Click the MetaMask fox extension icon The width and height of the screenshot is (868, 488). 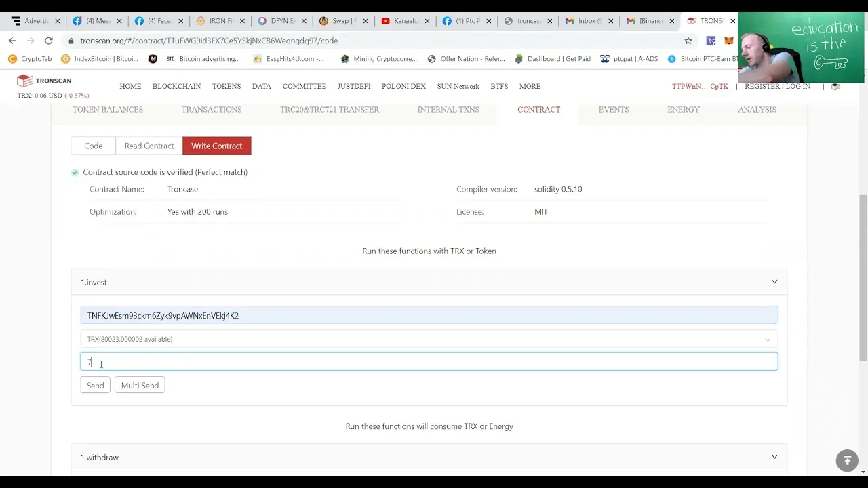click(728, 41)
